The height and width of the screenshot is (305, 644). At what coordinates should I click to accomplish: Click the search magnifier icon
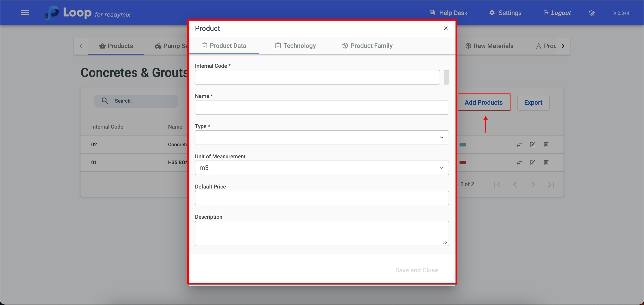(105, 101)
